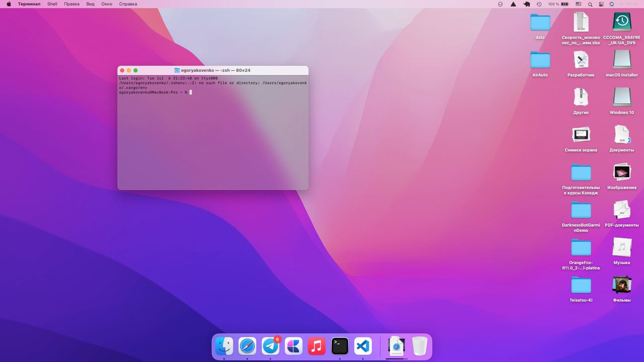Viewport: 644px width, 362px height.
Task: Open Spotlight search magnifier
Action: pos(590,4)
